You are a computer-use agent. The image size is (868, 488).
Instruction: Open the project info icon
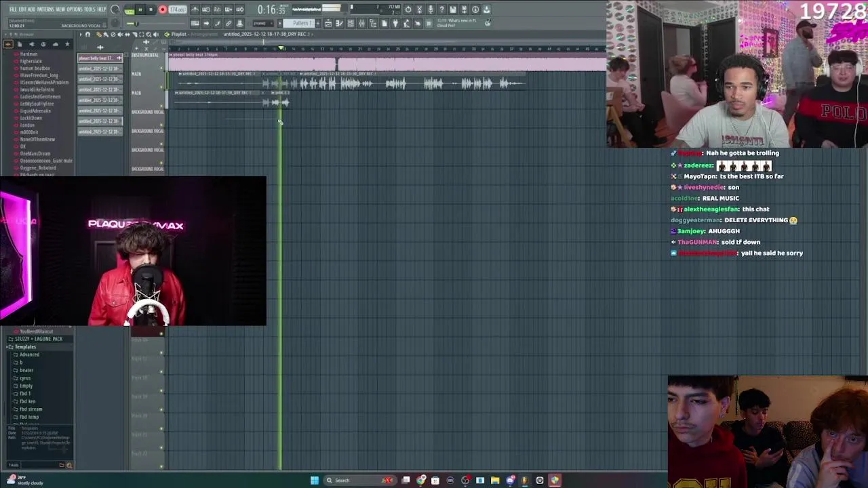pos(475,9)
